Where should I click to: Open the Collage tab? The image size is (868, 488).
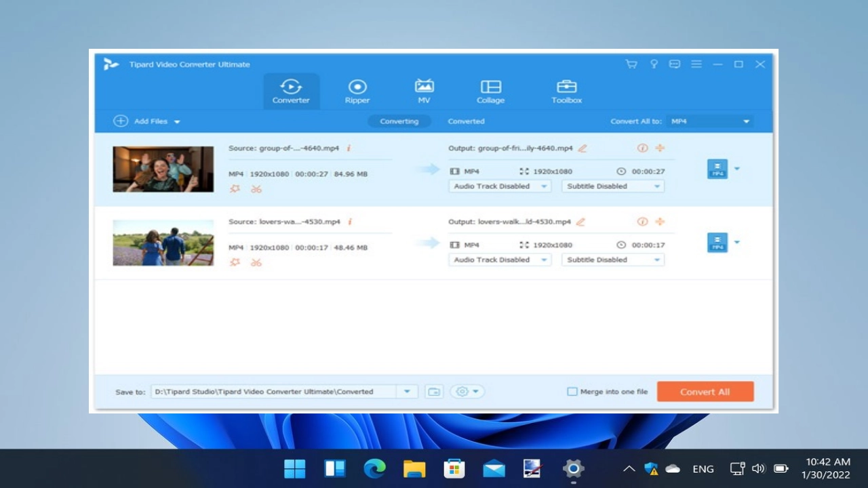(490, 91)
